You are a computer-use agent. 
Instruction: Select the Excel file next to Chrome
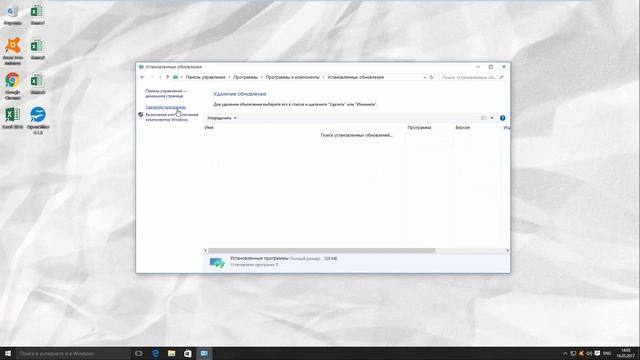(x=37, y=83)
